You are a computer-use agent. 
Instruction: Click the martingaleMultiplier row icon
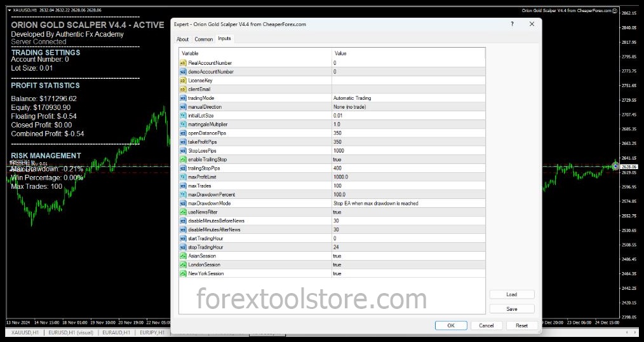pyautogui.click(x=183, y=124)
